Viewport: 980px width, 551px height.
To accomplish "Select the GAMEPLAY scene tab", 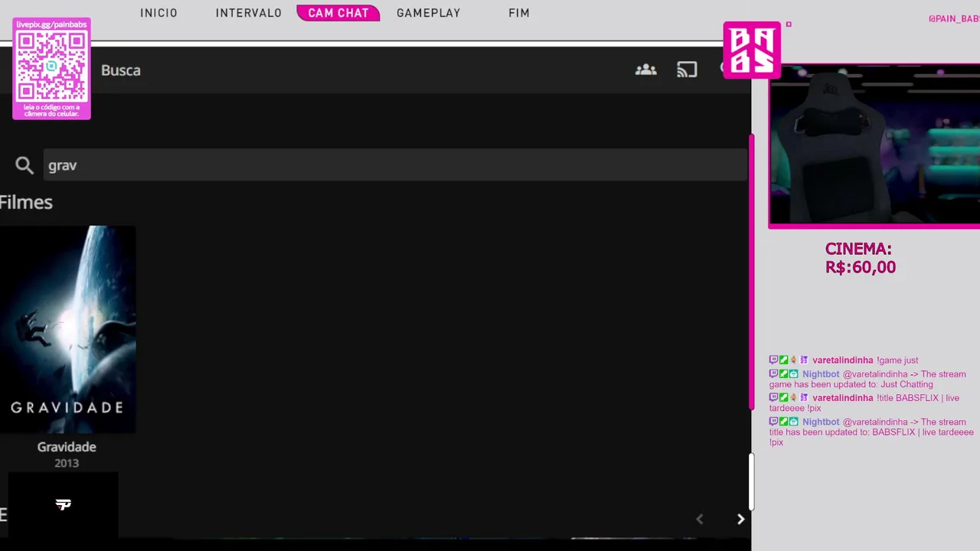I will point(429,13).
